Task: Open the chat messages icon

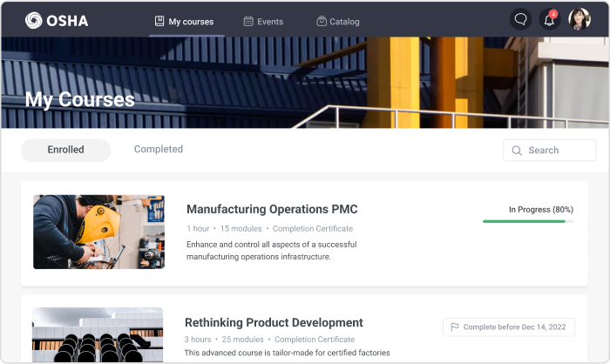Action: (x=520, y=19)
